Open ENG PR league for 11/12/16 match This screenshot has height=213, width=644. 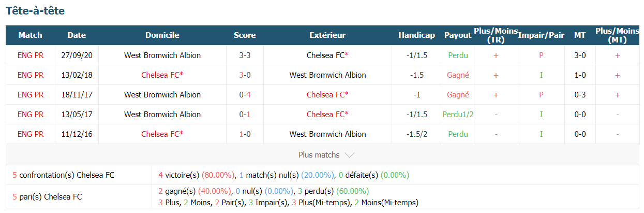(31, 134)
